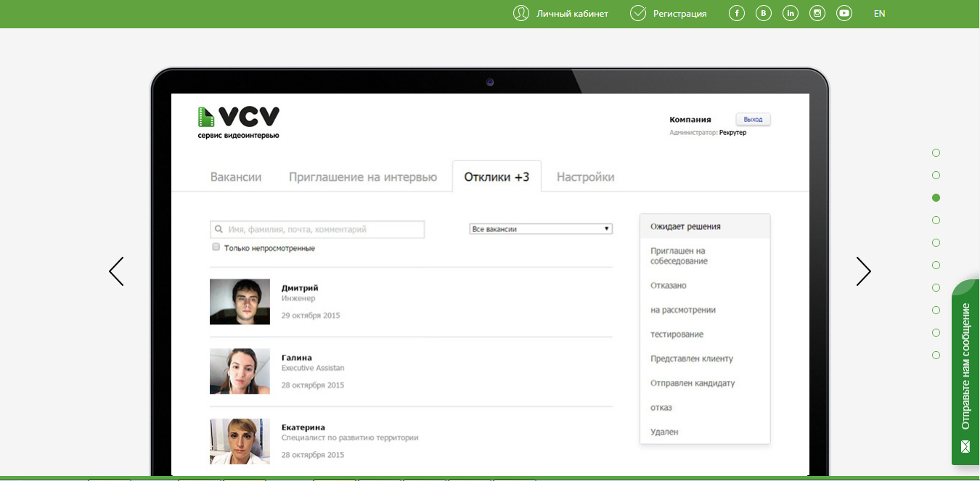Viewport: 980px width, 481px height.
Task: Open the VK social icon
Action: coord(763,13)
